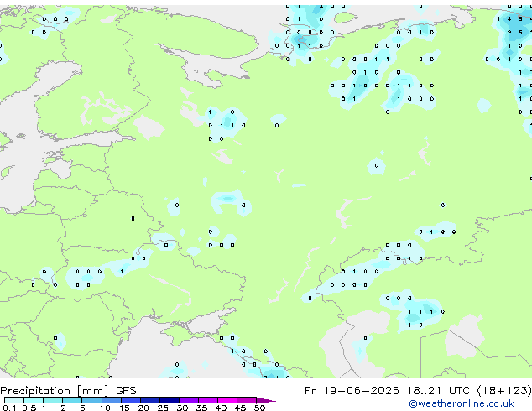532x411 pixels.
Task: Click the '15' legend scale label
Action: [x=124, y=408]
